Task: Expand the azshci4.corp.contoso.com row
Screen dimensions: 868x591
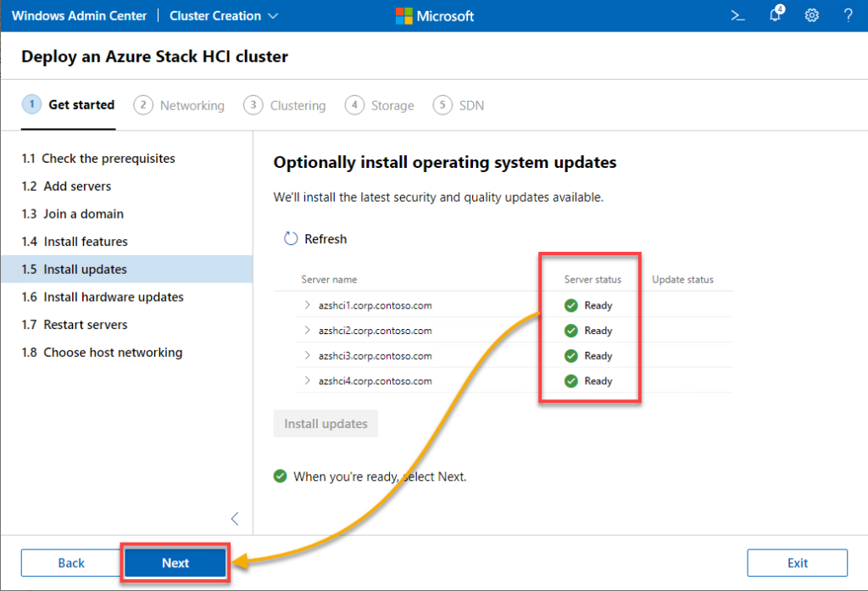Action: [307, 382]
